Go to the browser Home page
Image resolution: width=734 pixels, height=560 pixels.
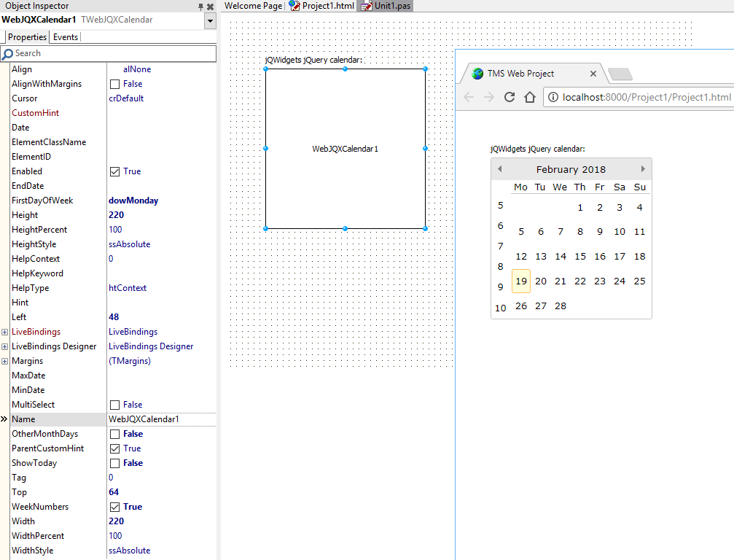(x=530, y=97)
